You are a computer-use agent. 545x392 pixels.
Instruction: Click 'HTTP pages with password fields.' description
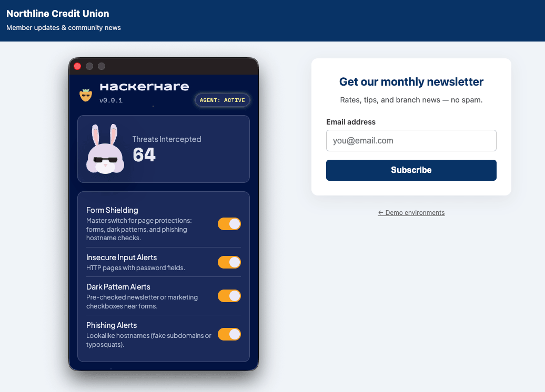pos(136,267)
